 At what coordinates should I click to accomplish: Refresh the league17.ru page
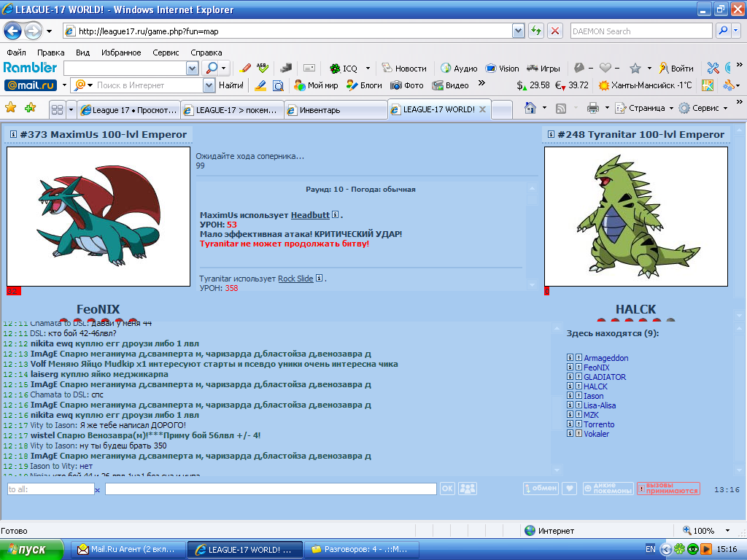click(536, 31)
